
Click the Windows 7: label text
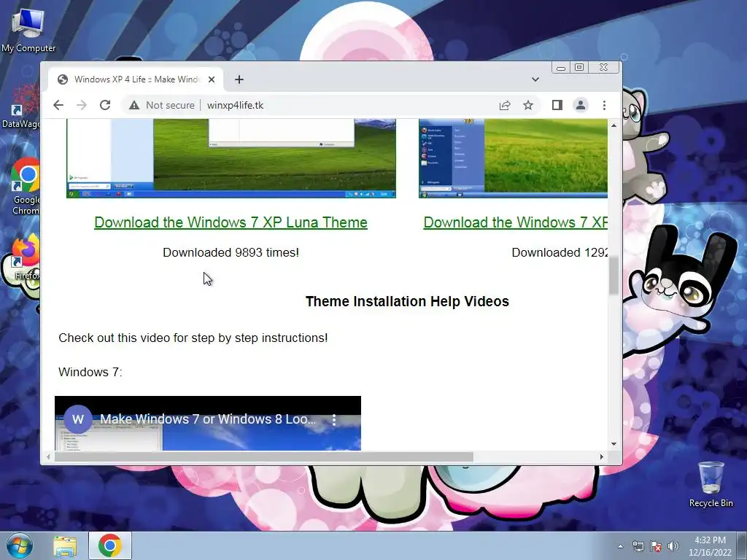tap(90, 372)
